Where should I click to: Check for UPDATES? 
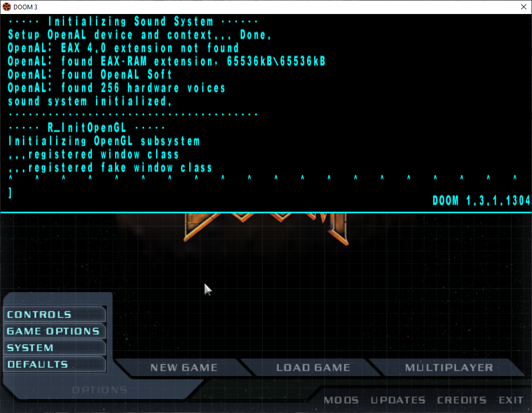[398, 400]
